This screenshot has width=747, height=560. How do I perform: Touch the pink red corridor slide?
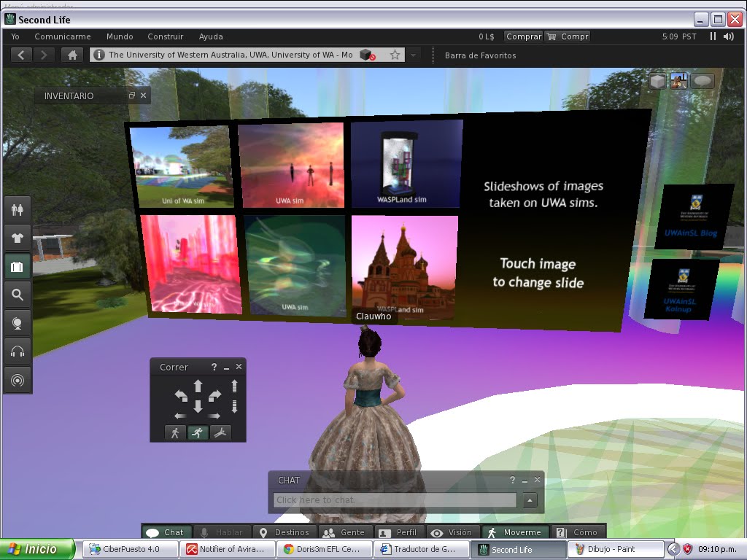(x=192, y=264)
